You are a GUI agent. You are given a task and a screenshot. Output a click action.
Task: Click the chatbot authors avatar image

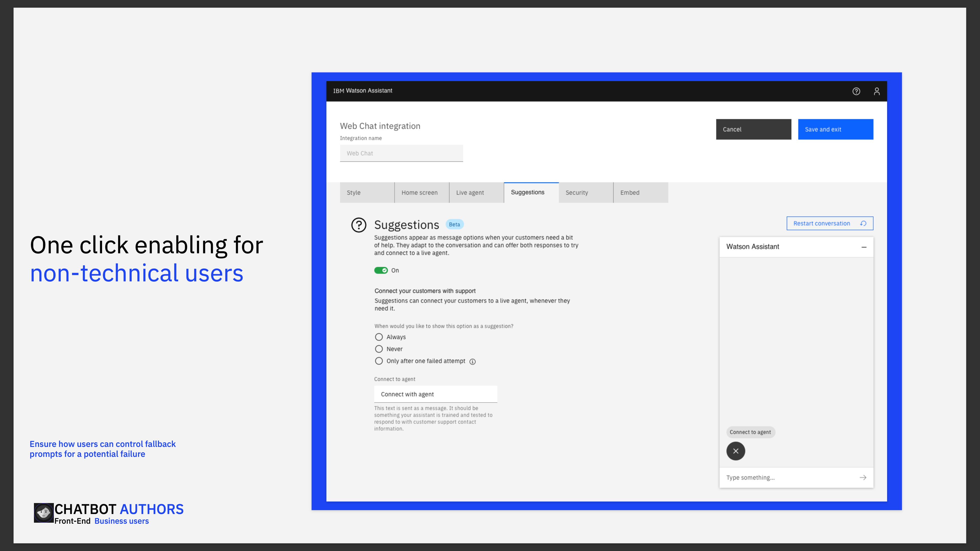click(x=44, y=513)
